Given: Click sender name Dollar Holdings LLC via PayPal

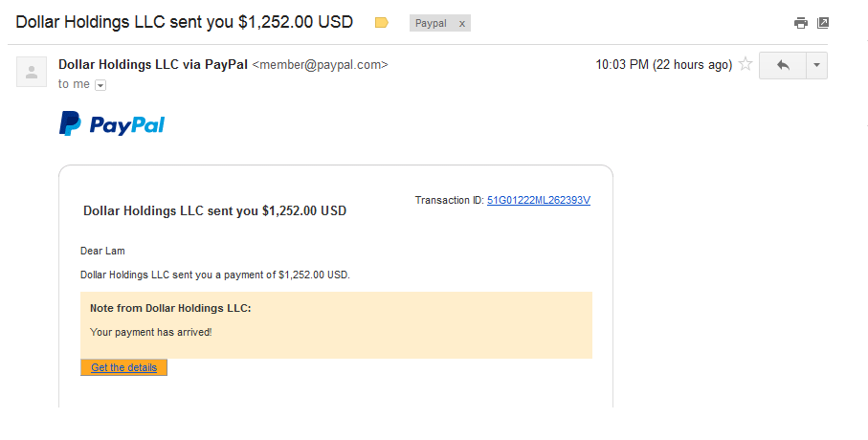Looking at the screenshot, I should point(152,65).
